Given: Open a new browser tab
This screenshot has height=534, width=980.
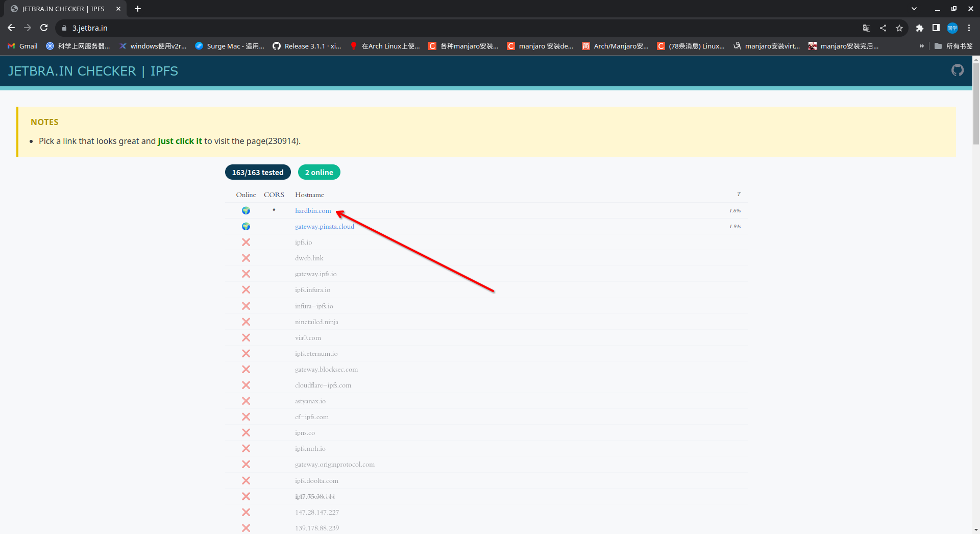Looking at the screenshot, I should (x=138, y=9).
